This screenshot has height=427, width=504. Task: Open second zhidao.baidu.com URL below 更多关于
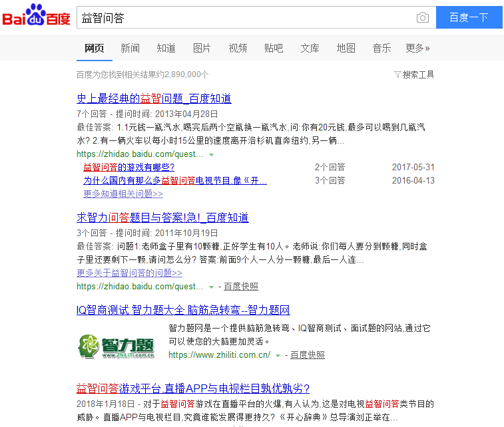[140, 287]
